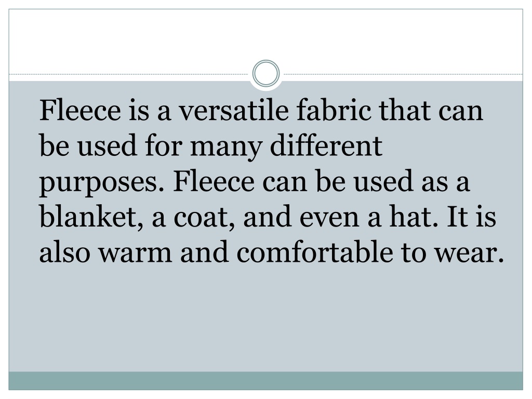Image resolution: width=532 pixels, height=399 pixels.
Task: Click the dashed divider line left of the circle
Action: pos(129,74)
